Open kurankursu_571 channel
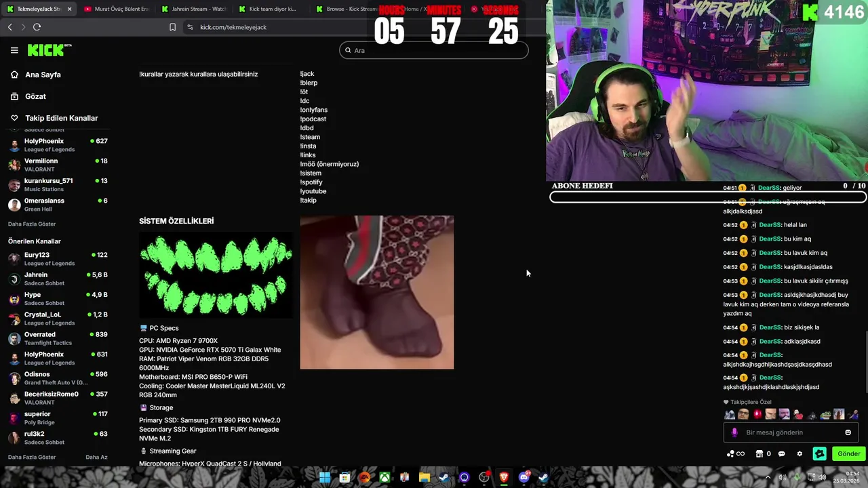This screenshot has width=868, height=488. click(x=58, y=184)
